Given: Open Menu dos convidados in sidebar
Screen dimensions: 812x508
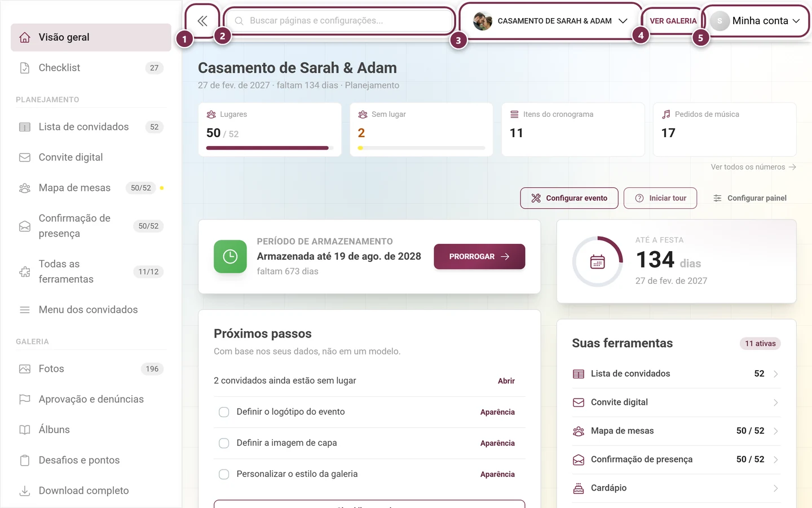Looking at the screenshot, I should coord(91,309).
